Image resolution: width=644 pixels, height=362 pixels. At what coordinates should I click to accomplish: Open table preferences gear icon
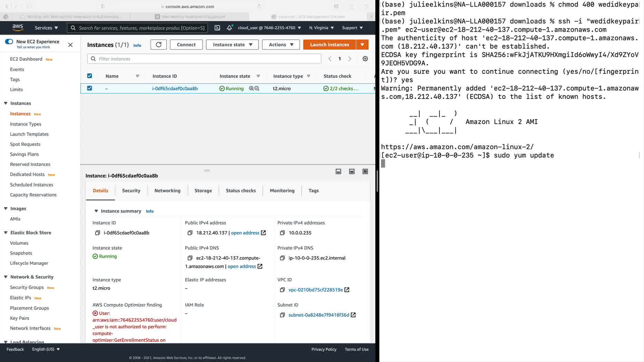(365, 59)
